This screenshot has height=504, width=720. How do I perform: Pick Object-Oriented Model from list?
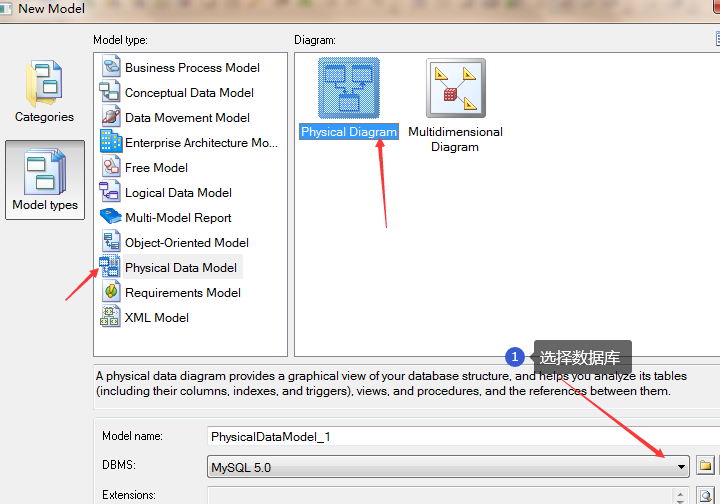187,243
